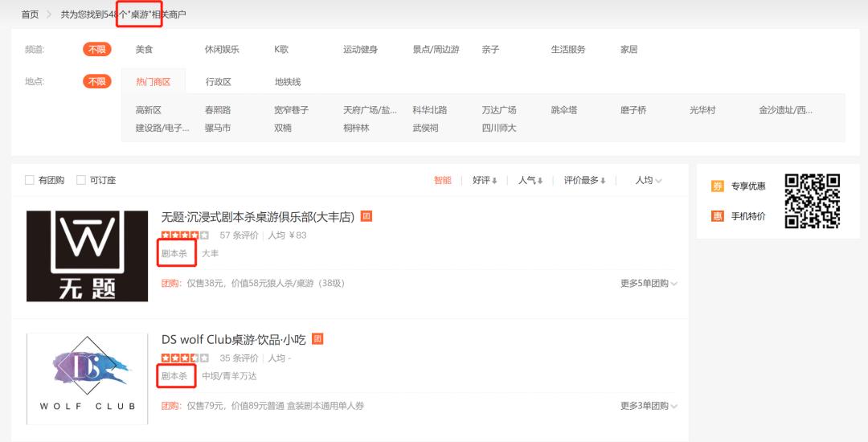Enable the 可订座 checkbox

[x=81, y=180]
